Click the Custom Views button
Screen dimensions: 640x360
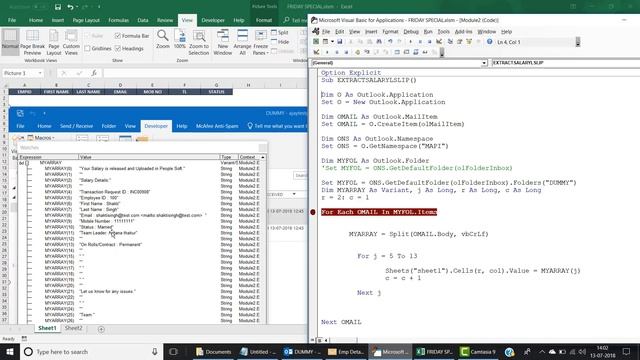pos(71,42)
